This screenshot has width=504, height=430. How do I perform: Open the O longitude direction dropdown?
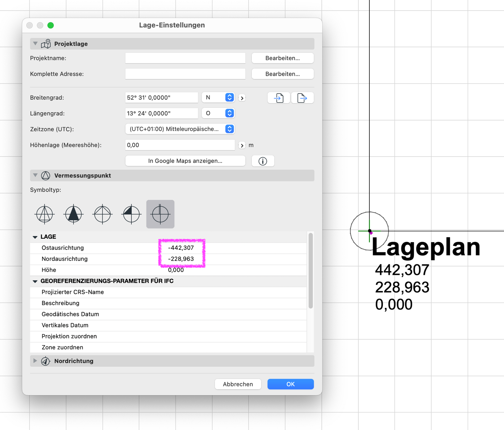(x=218, y=113)
